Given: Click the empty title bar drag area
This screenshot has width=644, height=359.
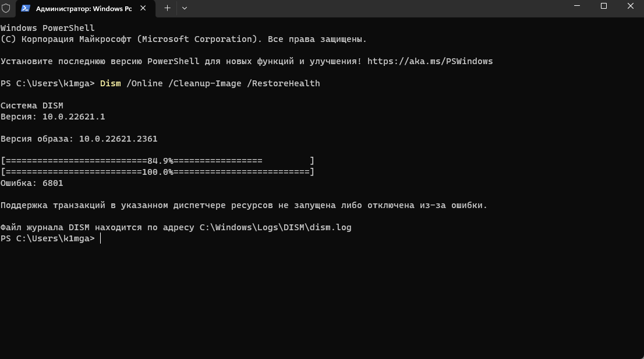Looking at the screenshot, I should pyautogui.click(x=370, y=8).
